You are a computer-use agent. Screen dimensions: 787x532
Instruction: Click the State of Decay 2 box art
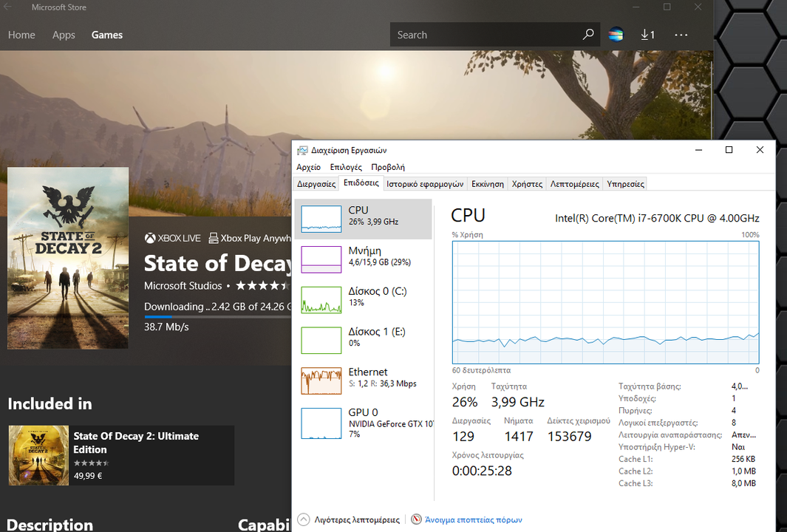coord(68,258)
